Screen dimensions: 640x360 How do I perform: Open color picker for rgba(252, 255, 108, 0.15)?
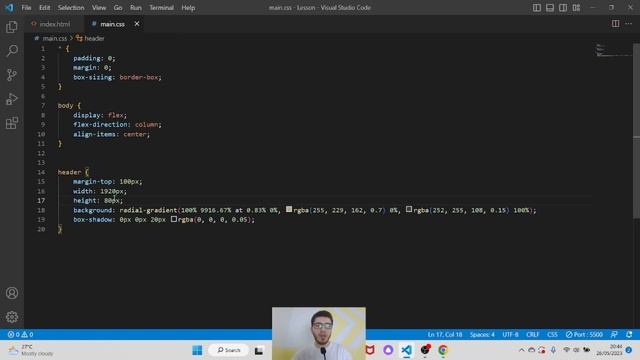(409, 209)
